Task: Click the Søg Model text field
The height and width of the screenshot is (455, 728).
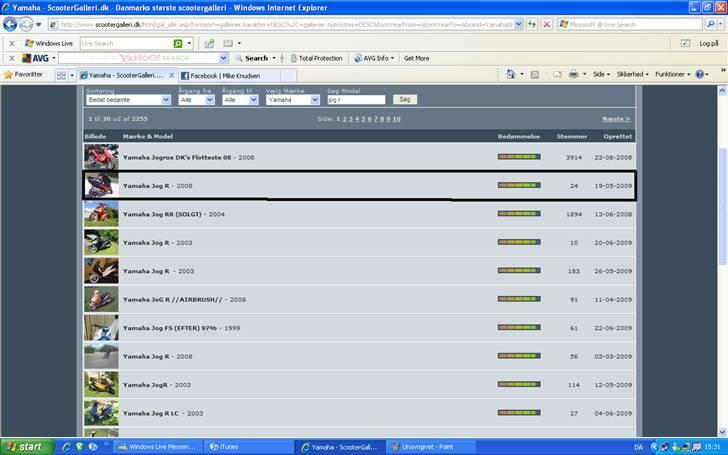Action: [356, 100]
